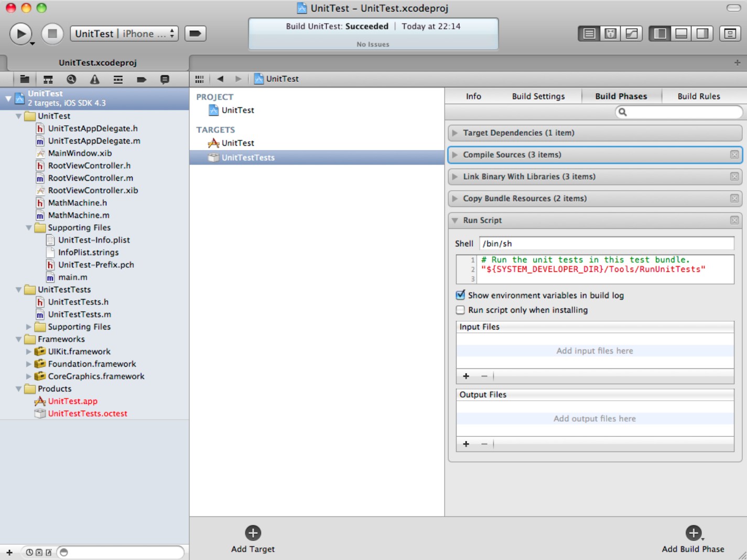Collapse the Run Script phase
The width and height of the screenshot is (747, 560).
[455, 221]
